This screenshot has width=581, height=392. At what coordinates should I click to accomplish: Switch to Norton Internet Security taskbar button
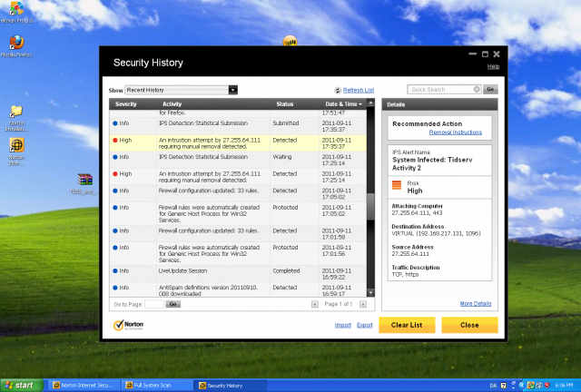[x=84, y=386]
